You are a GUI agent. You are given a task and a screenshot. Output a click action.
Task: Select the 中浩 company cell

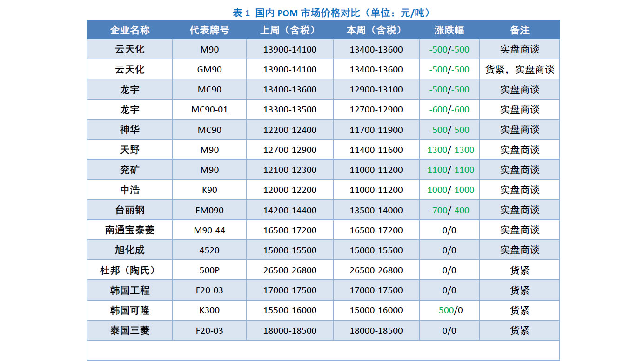pos(130,190)
